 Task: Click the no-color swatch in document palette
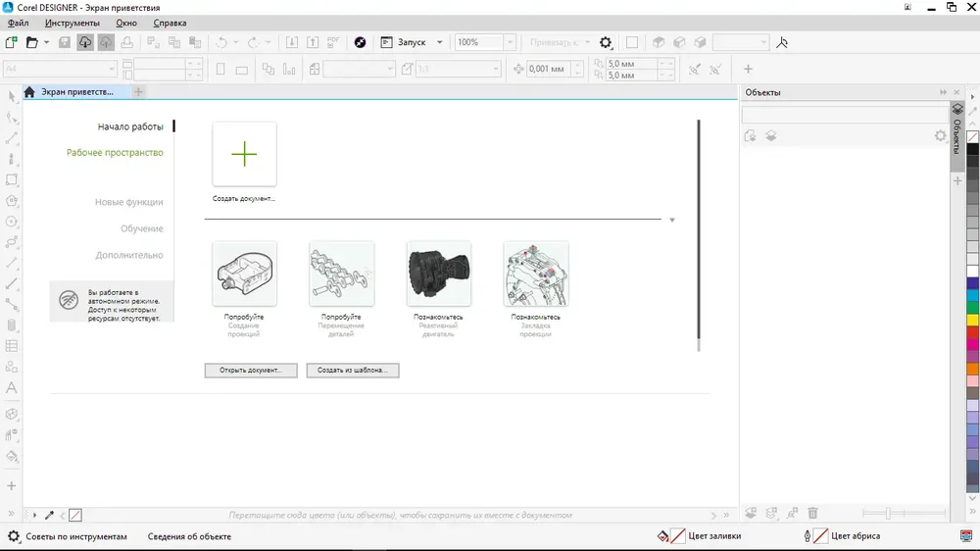point(75,516)
